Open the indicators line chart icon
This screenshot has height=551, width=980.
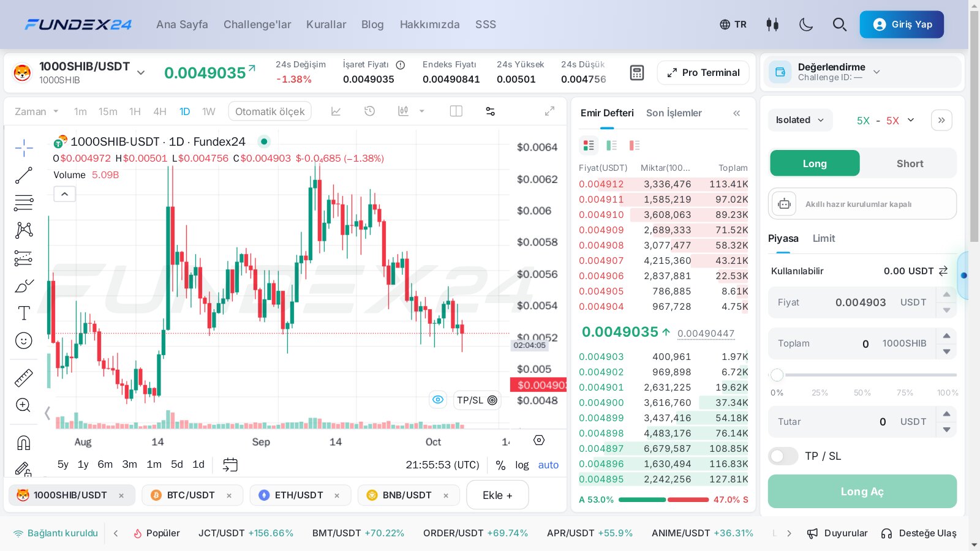[x=336, y=111]
